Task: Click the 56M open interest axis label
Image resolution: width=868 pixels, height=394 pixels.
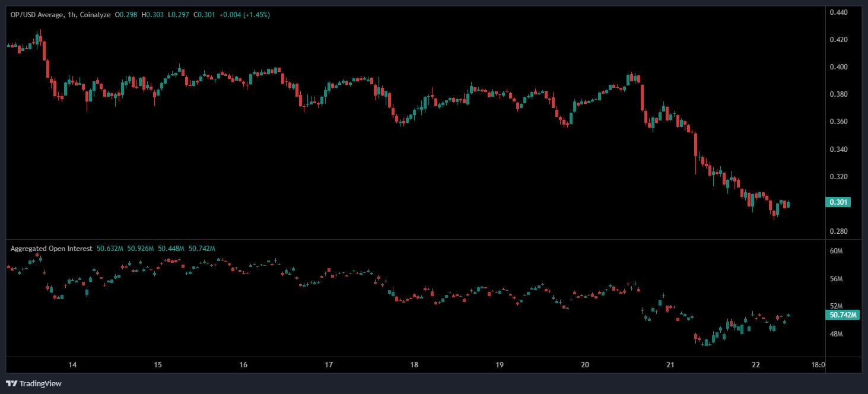Action: [836, 279]
